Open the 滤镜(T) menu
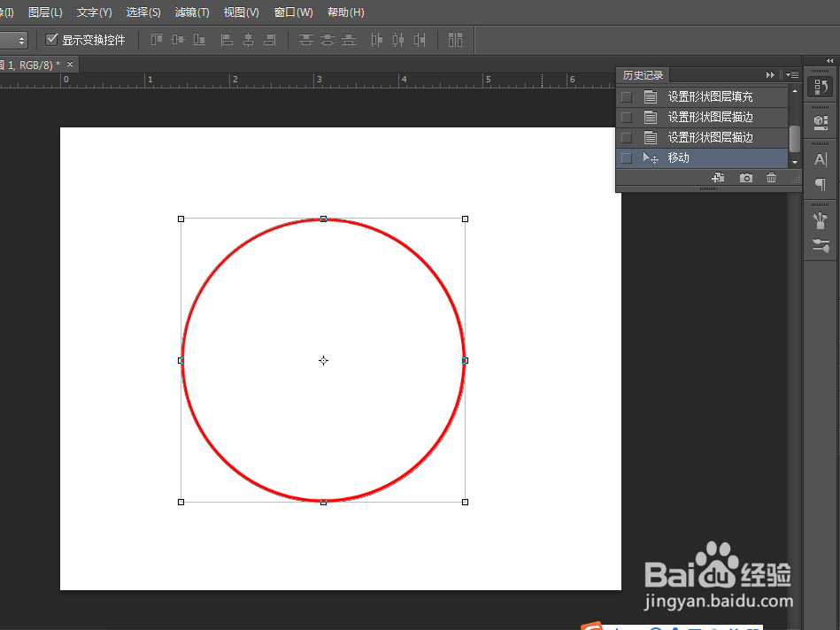 tap(192, 12)
